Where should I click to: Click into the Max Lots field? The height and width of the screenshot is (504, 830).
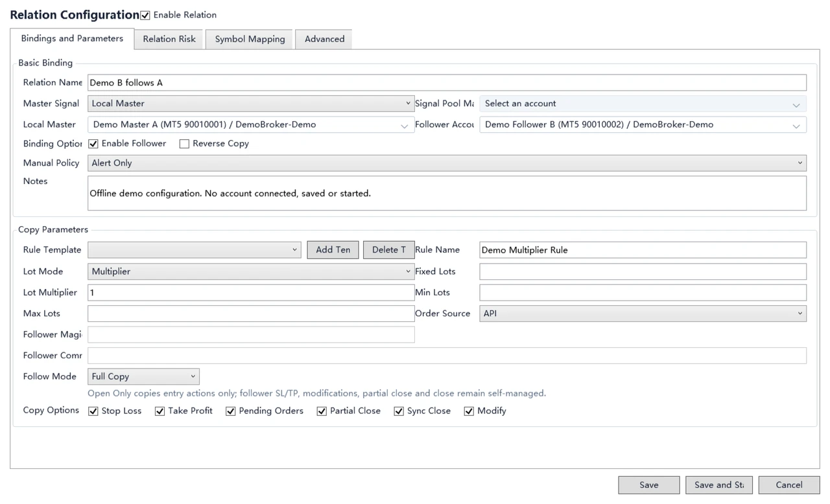251,314
